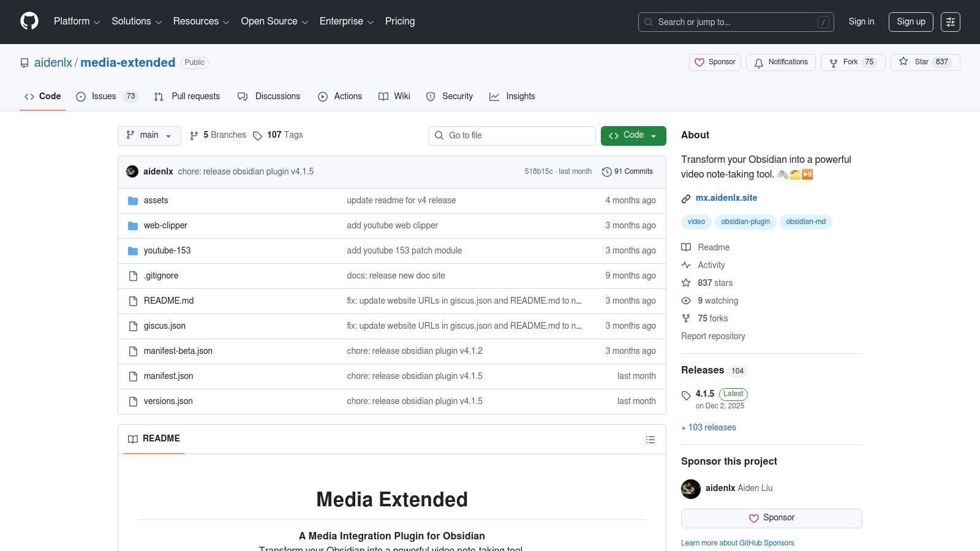980x551 pixels.
Task: Click the GitHub logo icon
Action: [29, 21]
